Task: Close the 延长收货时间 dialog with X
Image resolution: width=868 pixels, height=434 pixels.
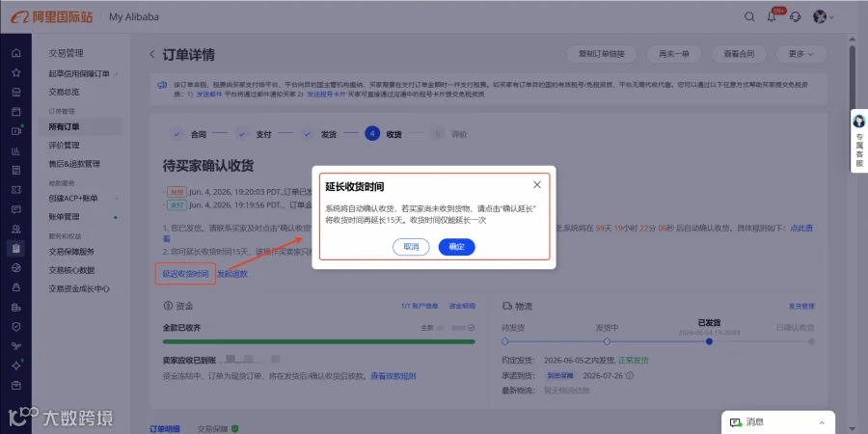Action: 537,185
